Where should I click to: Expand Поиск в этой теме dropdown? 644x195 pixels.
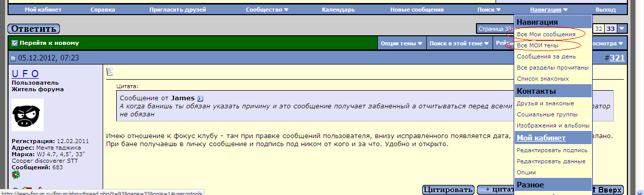(459, 43)
